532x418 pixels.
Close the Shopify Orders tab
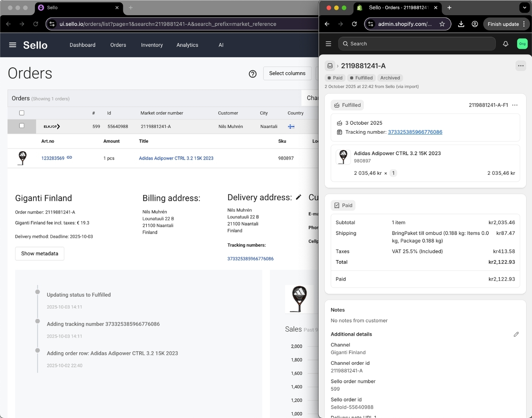(x=436, y=8)
